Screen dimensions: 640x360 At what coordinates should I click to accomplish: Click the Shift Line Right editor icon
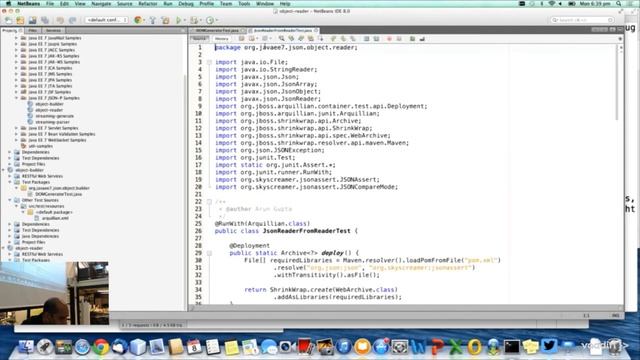tap(376, 39)
